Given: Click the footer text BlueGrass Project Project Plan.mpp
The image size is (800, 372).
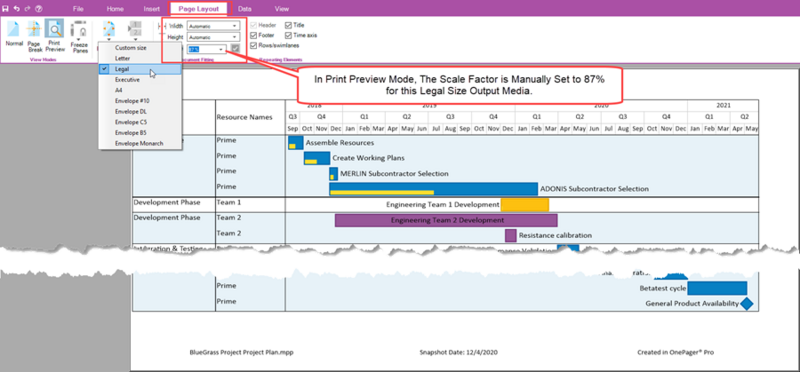Looking at the screenshot, I should (241, 352).
